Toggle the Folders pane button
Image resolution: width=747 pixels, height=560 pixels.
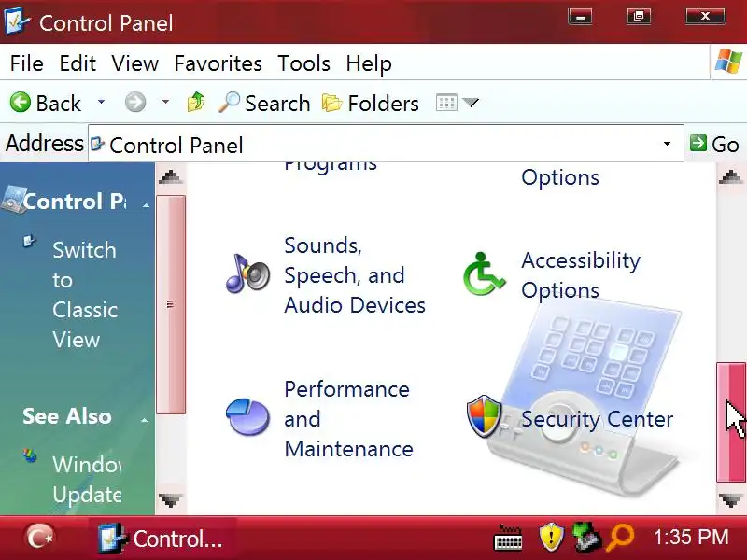pyautogui.click(x=370, y=103)
